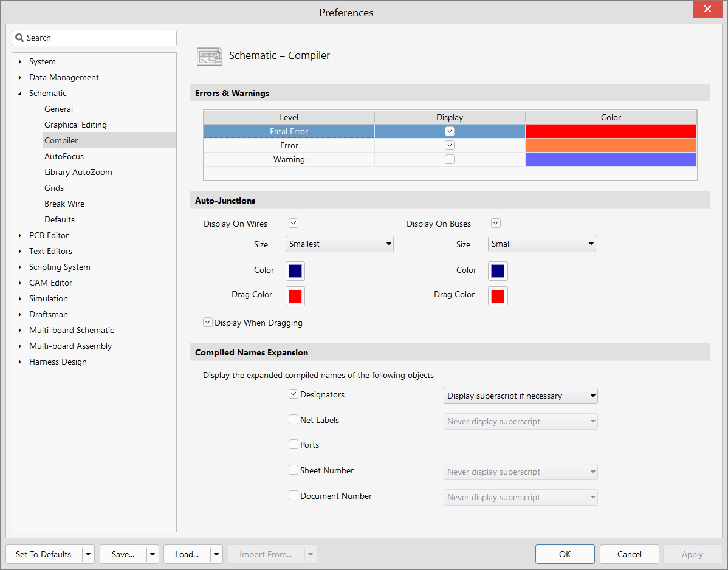Click buses junction Color swatch

(x=498, y=270)
